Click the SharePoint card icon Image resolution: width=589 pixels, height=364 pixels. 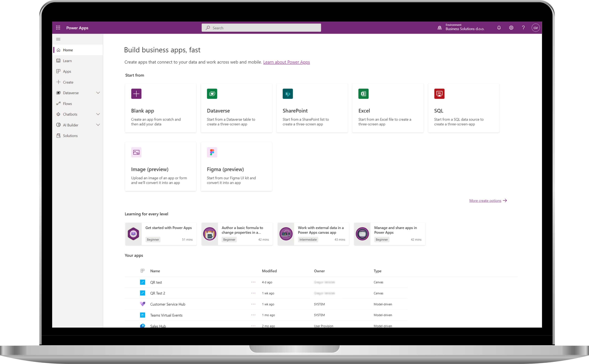coord(288,94)
